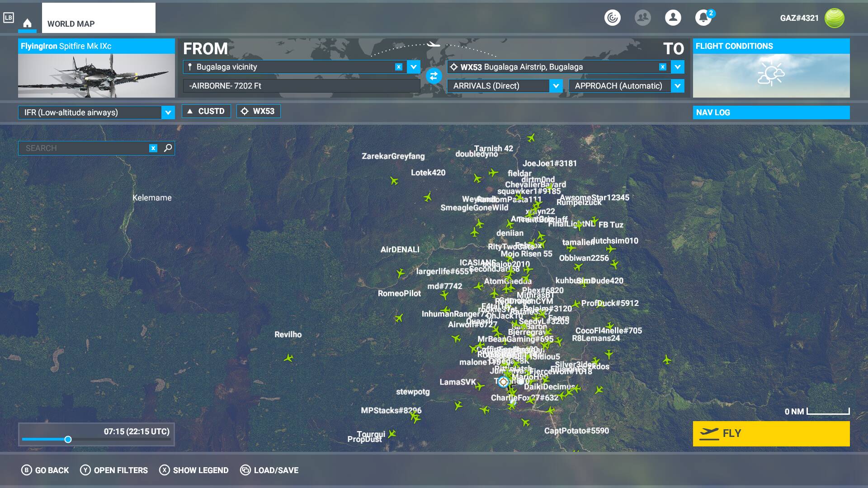Click the search magnifier icon
Viewport: 868px width, 488px height.
168,148
